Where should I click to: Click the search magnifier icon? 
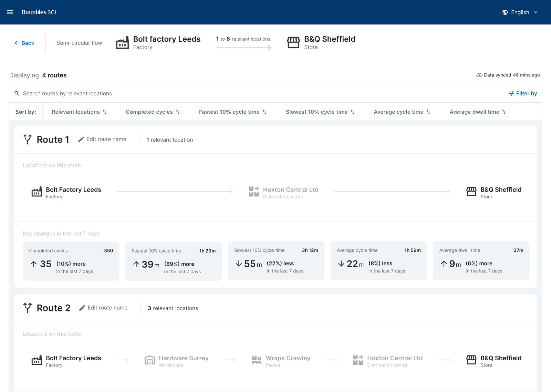click(x=17, y=93)
